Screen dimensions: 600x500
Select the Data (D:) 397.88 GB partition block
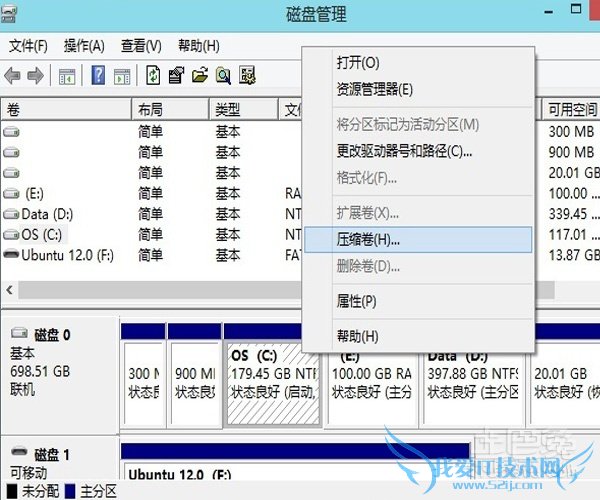[473, 390]
